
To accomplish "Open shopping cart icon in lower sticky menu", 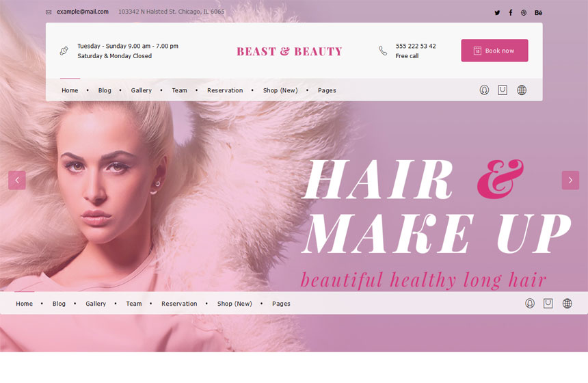I will click(x=548, y=303).
